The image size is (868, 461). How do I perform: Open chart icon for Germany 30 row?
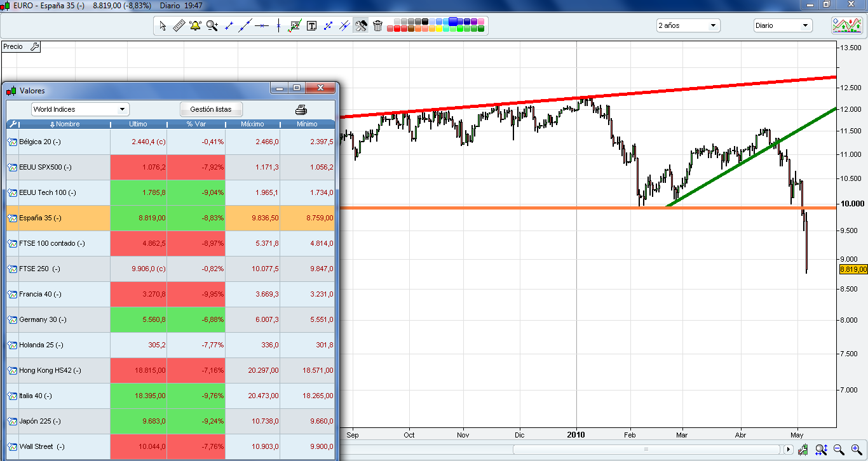point(12,319)
